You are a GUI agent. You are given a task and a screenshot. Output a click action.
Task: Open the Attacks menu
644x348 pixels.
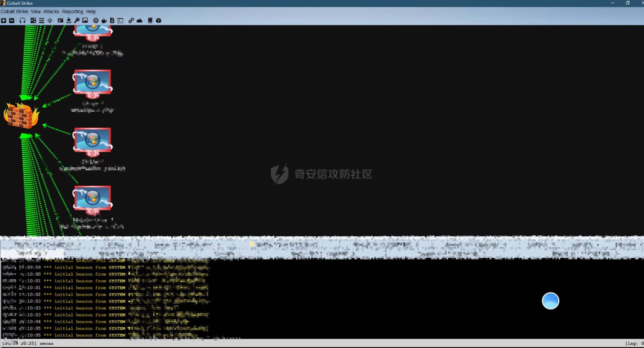coord(51,12)
